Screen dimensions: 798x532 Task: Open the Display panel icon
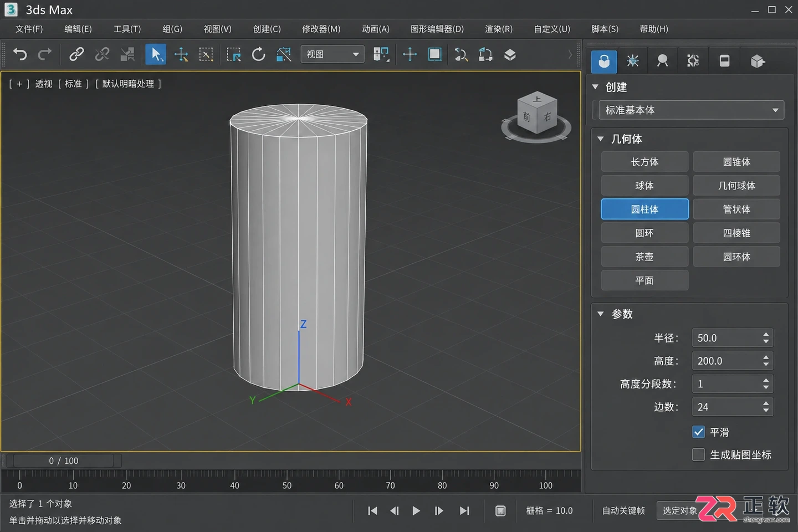click(724, 61)
